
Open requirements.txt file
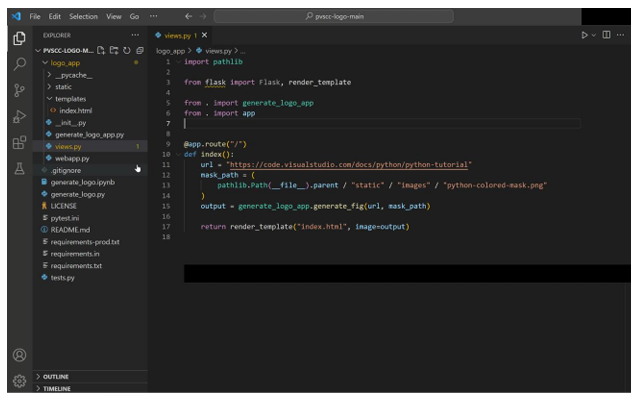tap(76, 266)
